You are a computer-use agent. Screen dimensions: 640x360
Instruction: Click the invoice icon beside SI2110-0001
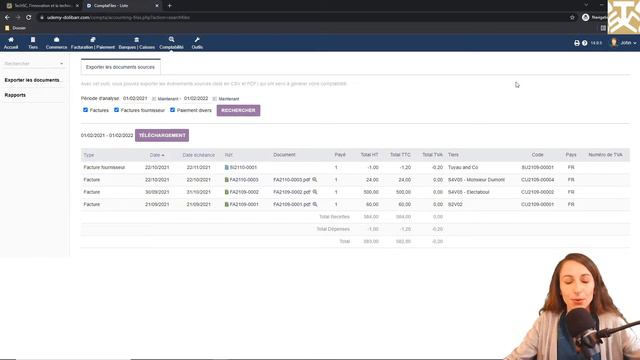(x=227, y=167)
